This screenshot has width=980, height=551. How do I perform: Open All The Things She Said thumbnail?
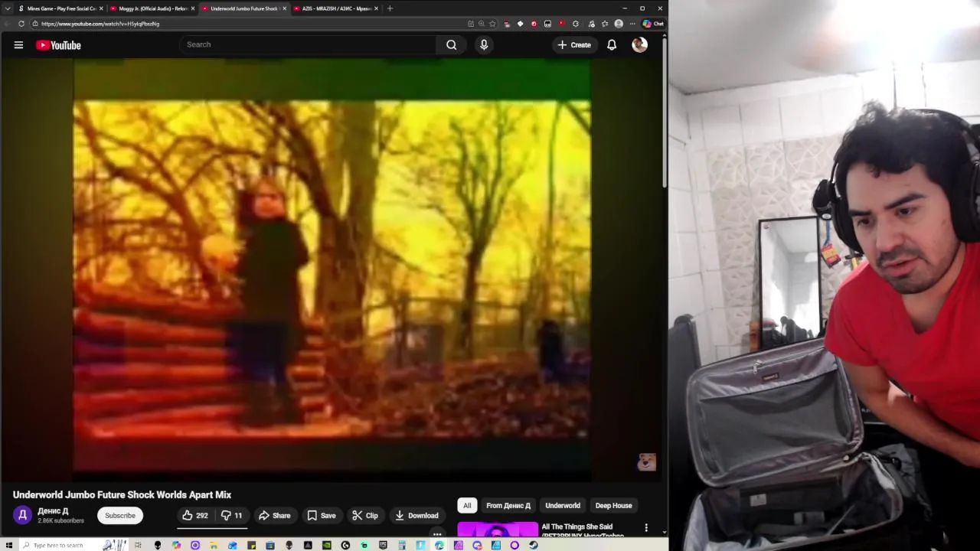(x=498, y=530)
